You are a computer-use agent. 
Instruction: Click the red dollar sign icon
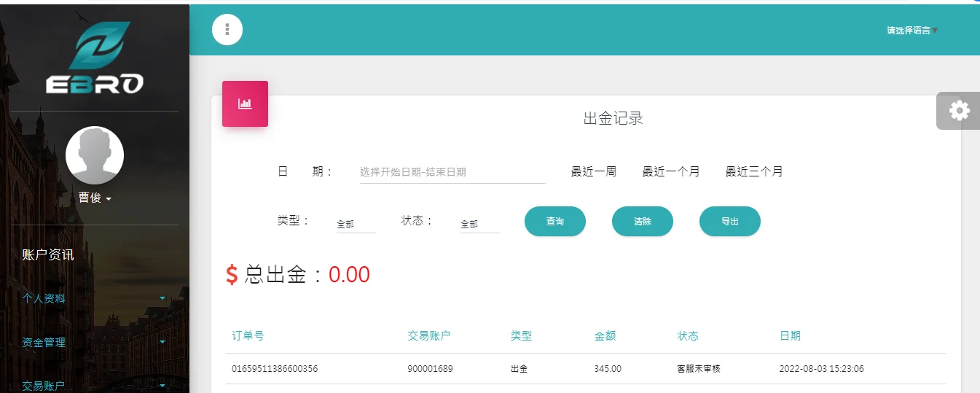click(x=232, y=275)
